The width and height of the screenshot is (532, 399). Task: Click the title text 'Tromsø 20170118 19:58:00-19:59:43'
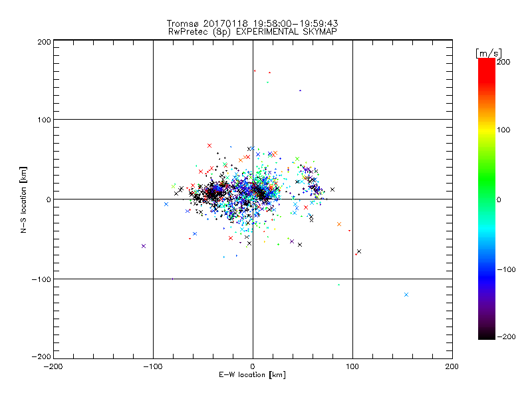pyautogui.click(x=252, y=23)
